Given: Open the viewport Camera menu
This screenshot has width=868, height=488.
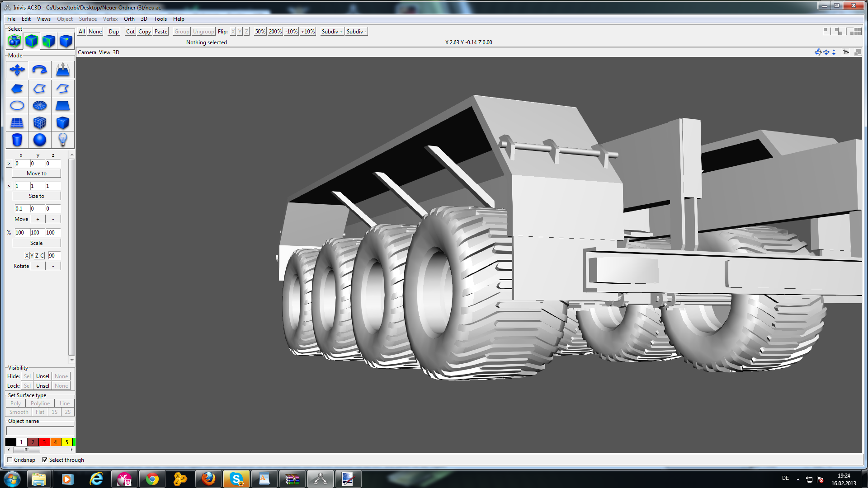Looking at the screenshot, I should pyautogui.click(x=87, y=52).
